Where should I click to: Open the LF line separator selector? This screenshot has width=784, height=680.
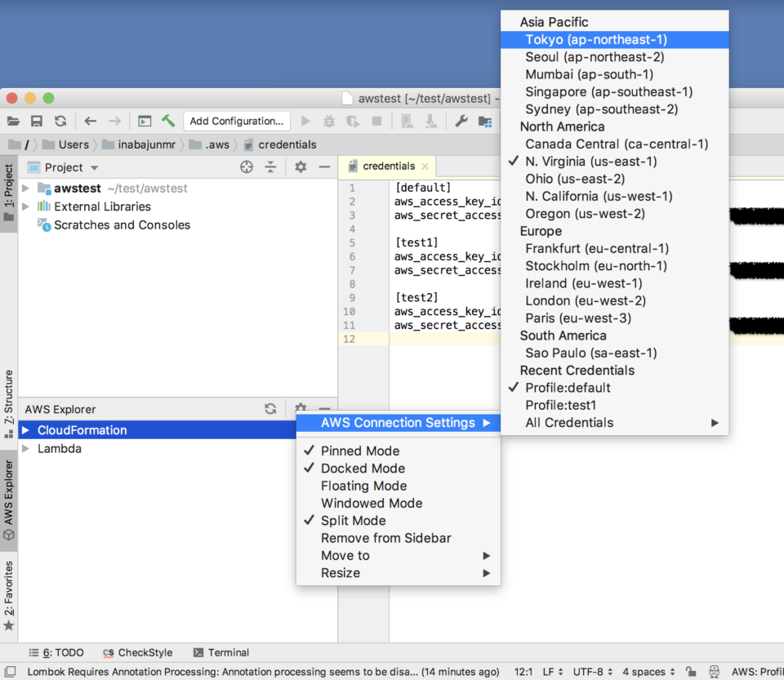(553, 672)
